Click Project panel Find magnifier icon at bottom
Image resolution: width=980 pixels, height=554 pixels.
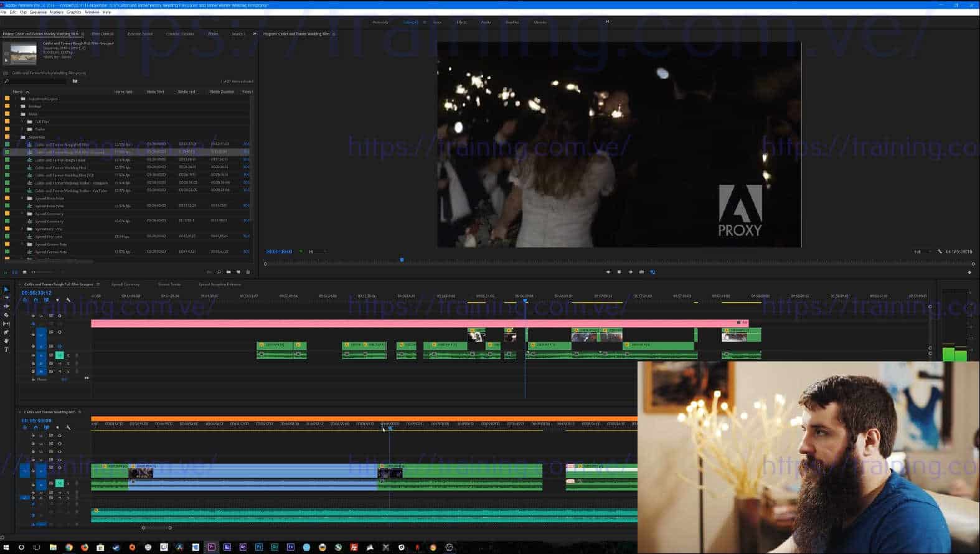pos(219,272)
